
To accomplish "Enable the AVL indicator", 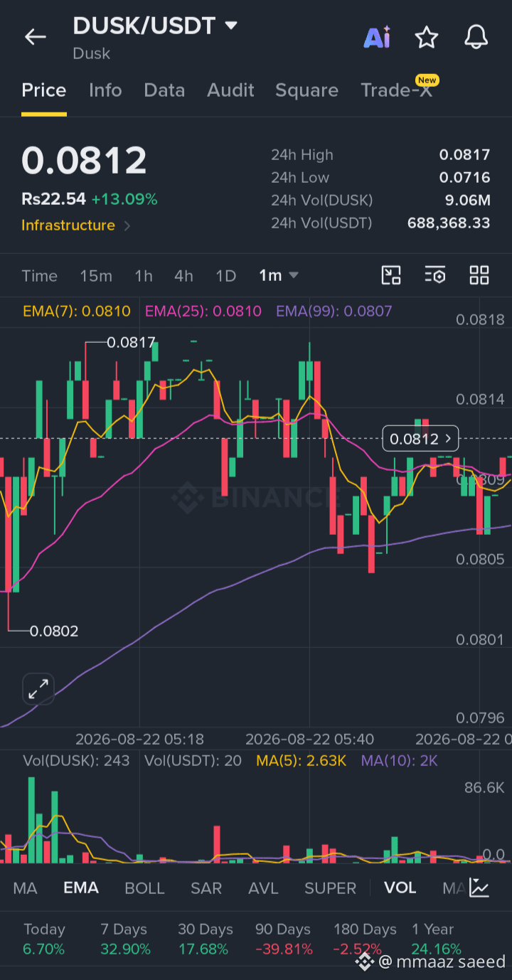I will [x=263, y=888].
